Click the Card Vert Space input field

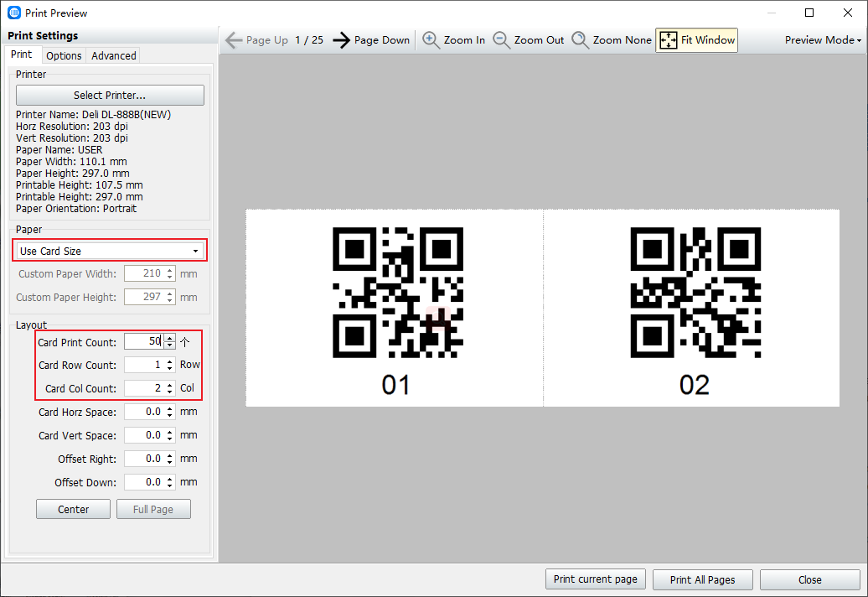[144, 435]
